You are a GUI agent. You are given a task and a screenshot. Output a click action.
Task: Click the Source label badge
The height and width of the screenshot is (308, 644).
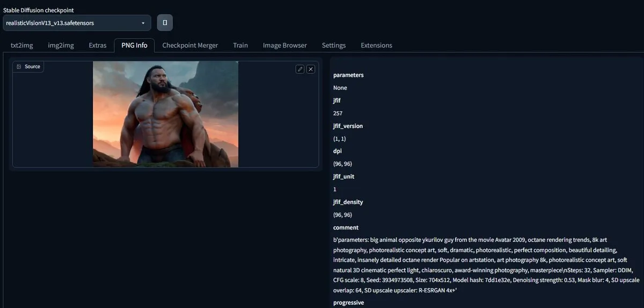[x=28, y=67]
